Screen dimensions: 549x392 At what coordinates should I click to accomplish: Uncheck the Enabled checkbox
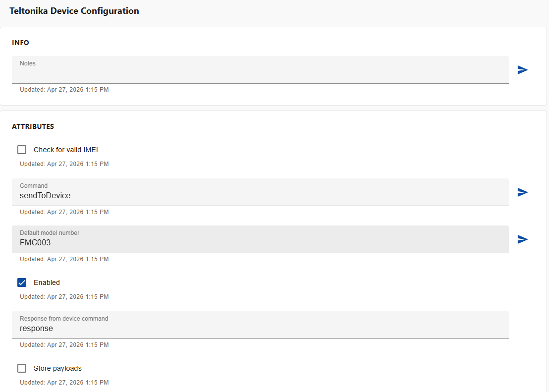tap(22, 282)
